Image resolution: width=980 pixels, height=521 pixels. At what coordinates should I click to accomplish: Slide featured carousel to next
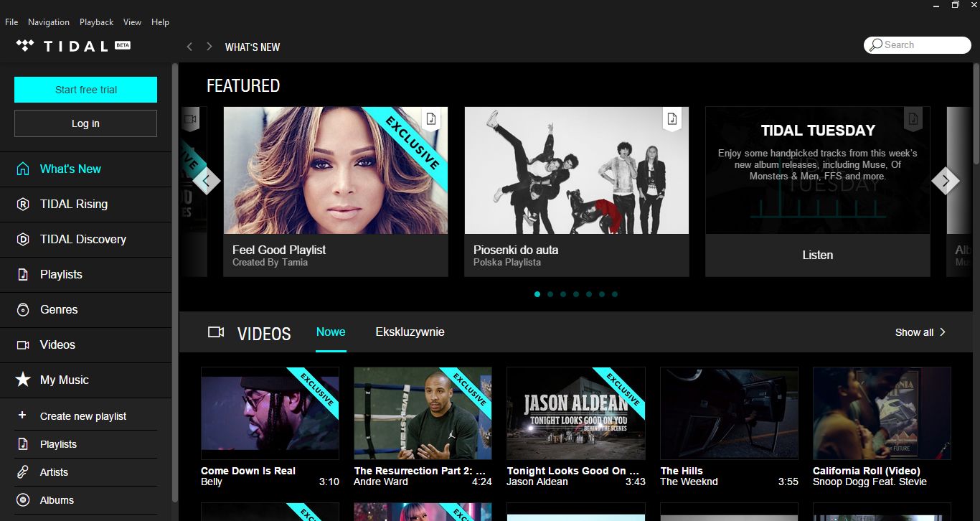pyautogui.click(x=946, y=181)
